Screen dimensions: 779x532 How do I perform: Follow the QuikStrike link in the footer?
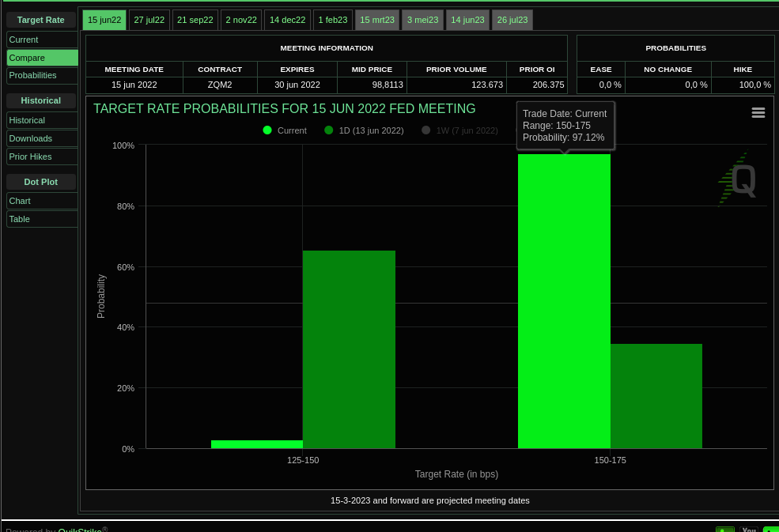(79, 529)
